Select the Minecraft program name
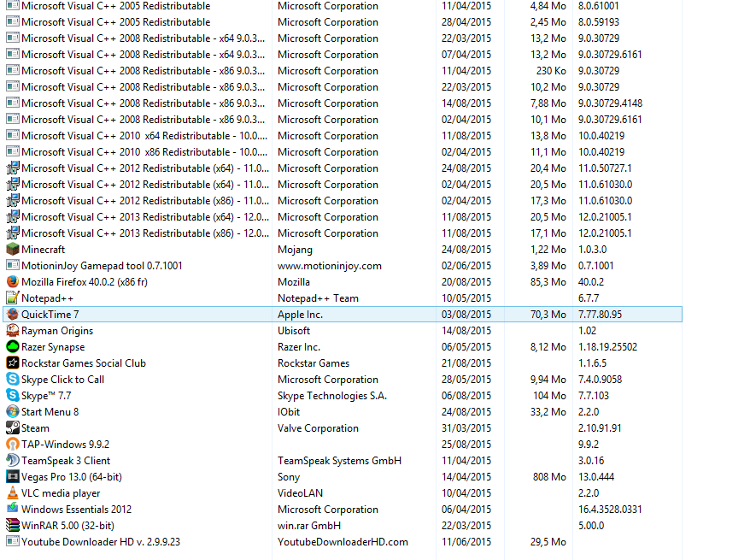Screen dimensions: 756x560 (44, 250)
